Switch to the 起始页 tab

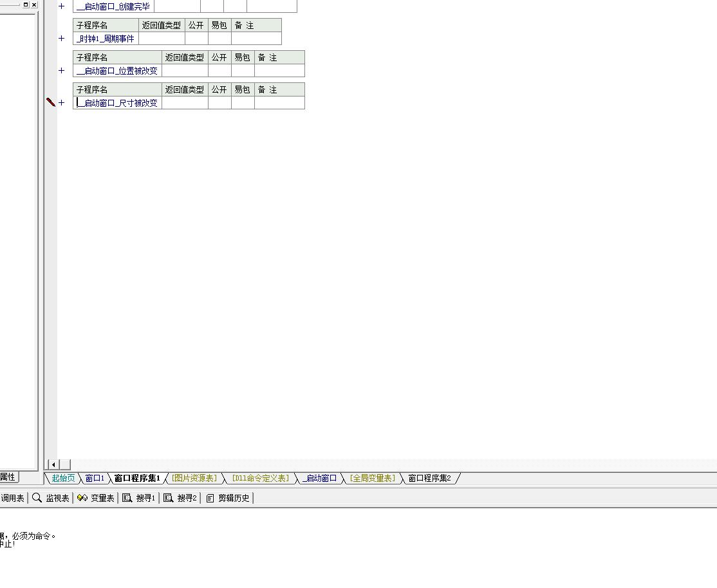point(63,478)
